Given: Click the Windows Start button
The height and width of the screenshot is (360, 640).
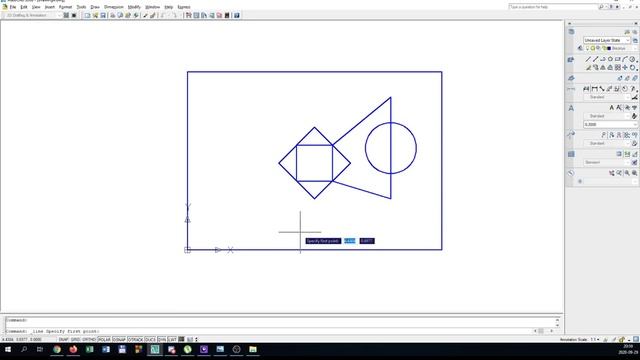Looking at the screenshot, I should point(8,349).
